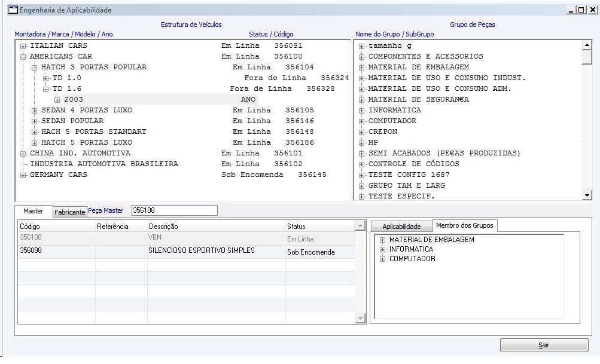
Task: Collapse HATCH 3 PORTAS POPULAR node
Action: click(x=35, y=68)
